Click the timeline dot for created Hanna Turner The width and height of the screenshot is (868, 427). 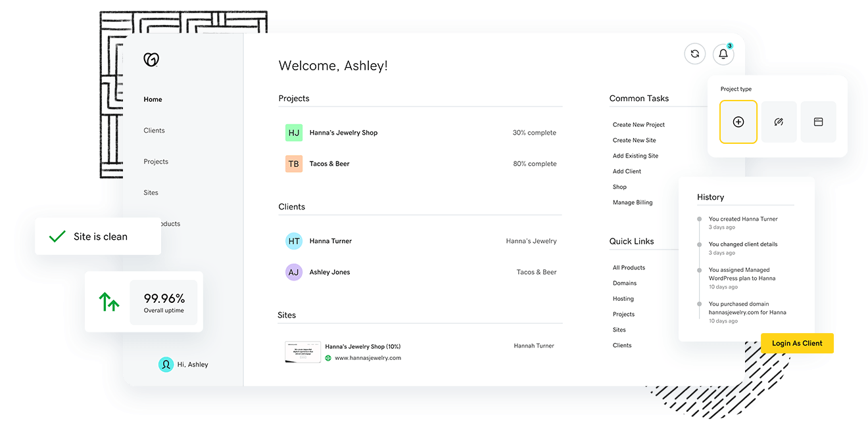coord(699,219)
